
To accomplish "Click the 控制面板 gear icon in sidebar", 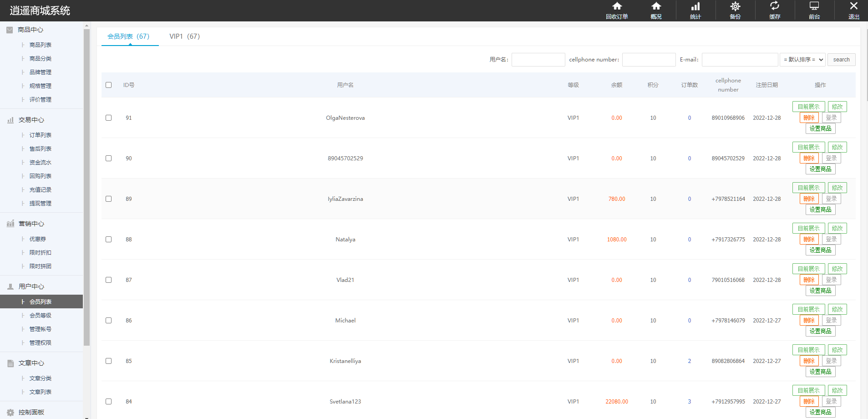I will click(x=10, y=413).
